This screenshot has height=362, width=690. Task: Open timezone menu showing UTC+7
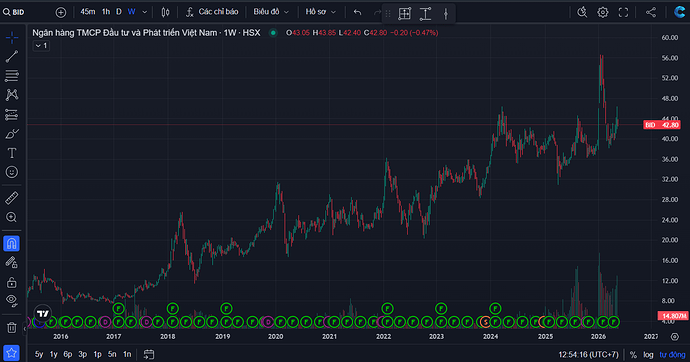(x=588, y=355)
